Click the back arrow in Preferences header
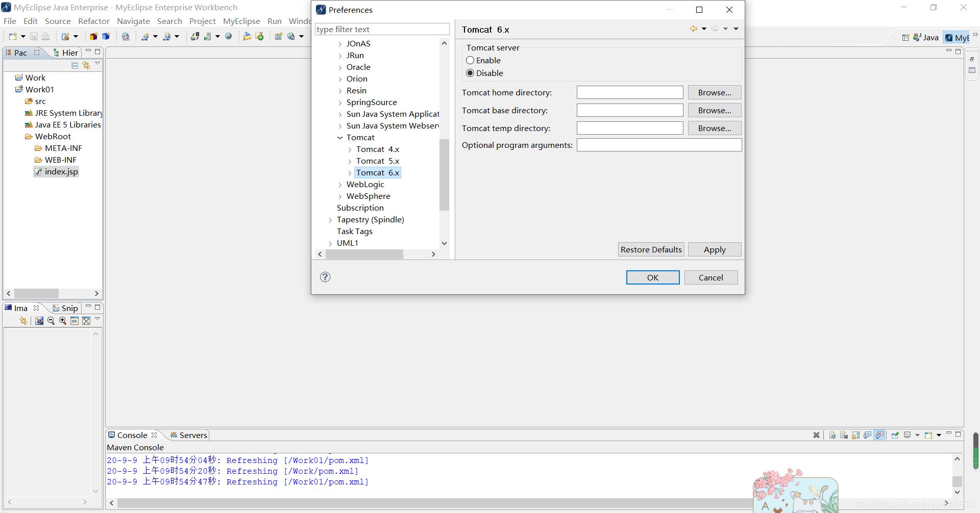The image size is (980, 513). [x=694, y=29]
